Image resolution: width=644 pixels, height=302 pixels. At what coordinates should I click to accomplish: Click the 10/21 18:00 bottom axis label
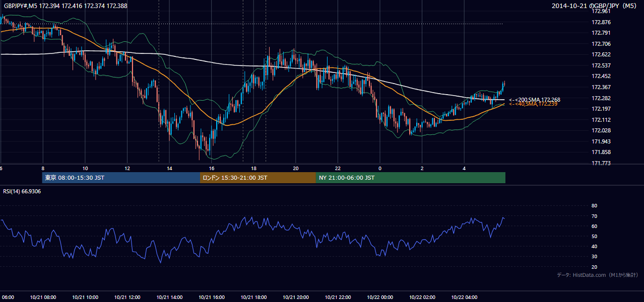pyautogui.click(x=253, y=297)
